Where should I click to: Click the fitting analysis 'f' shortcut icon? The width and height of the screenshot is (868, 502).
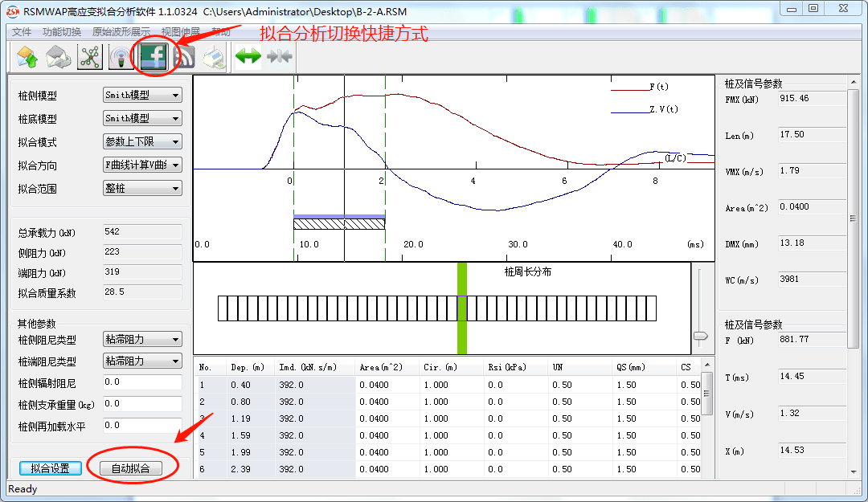[154, 56]
